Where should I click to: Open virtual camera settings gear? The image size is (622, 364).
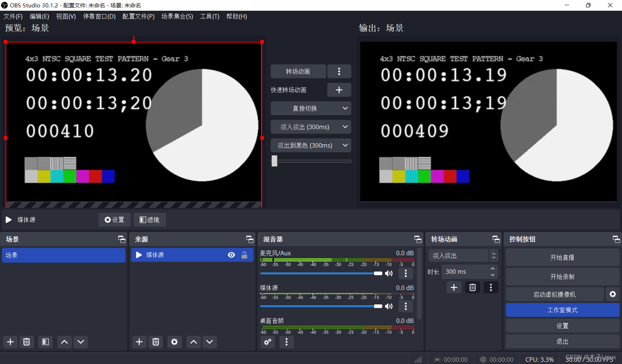pyautogui.click(x=613, y=294)
